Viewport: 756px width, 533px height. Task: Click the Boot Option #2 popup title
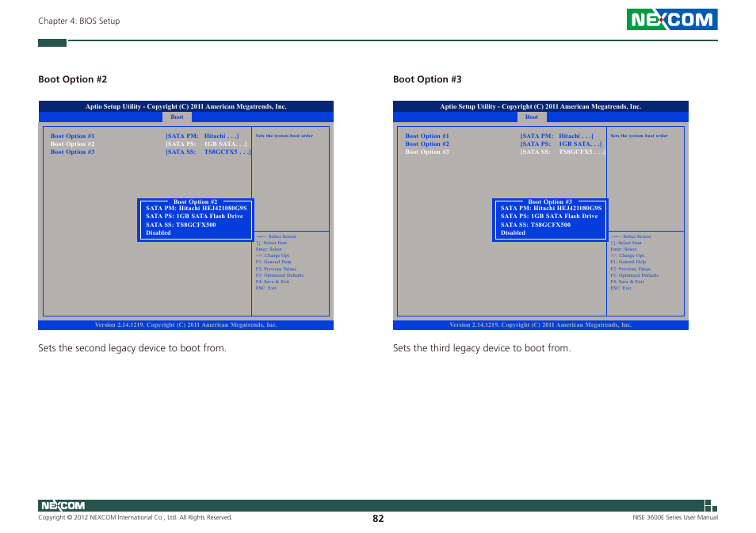pos(195,201)
